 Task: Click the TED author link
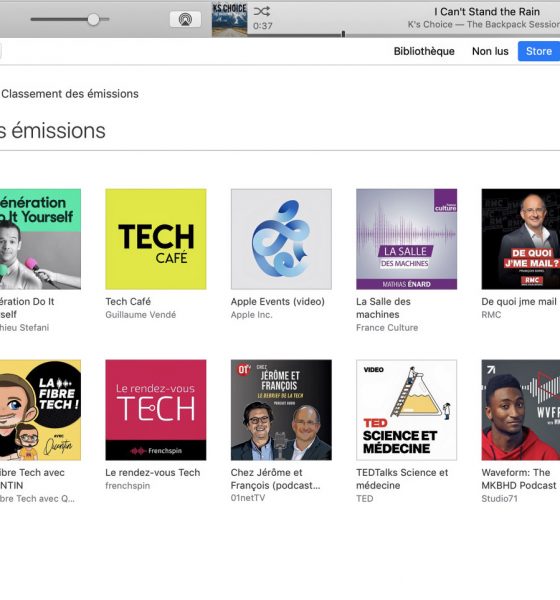tap(364, 498)
